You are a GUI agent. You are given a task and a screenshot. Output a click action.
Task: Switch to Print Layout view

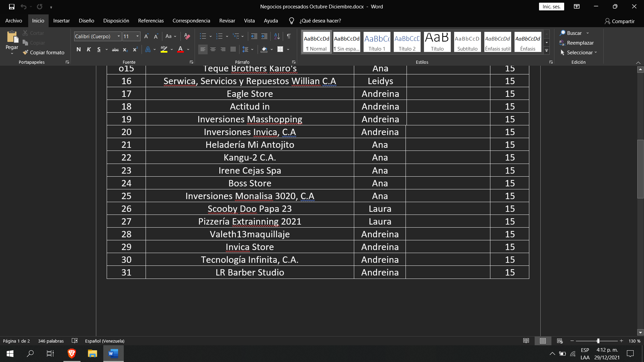(543, 341)
